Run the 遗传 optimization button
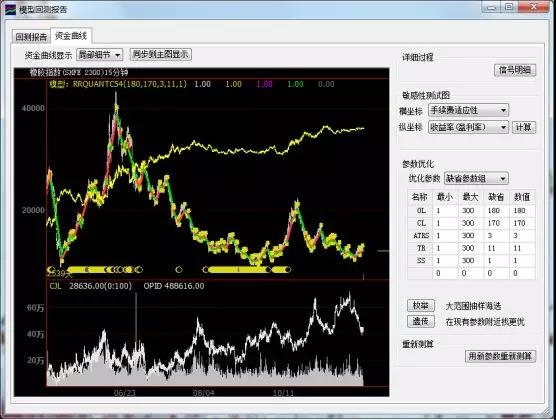The image size is (556, 420). [421, 321]
